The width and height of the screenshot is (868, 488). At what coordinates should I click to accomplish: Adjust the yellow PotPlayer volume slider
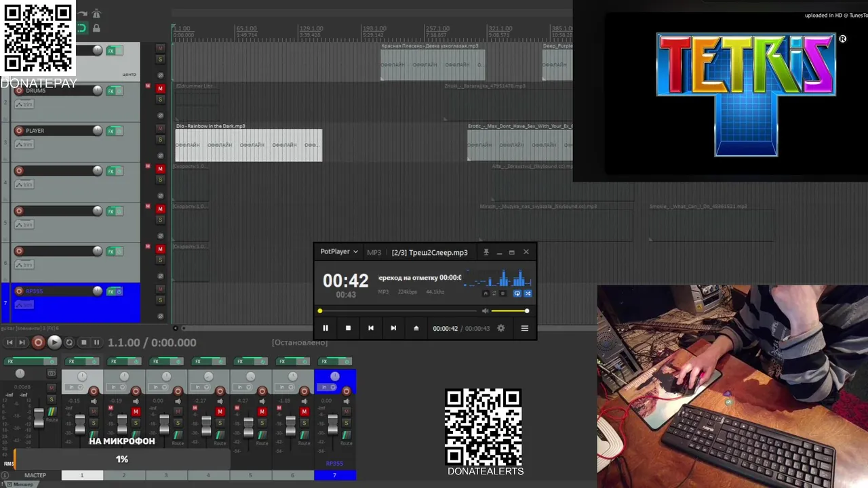coord(510,311)
